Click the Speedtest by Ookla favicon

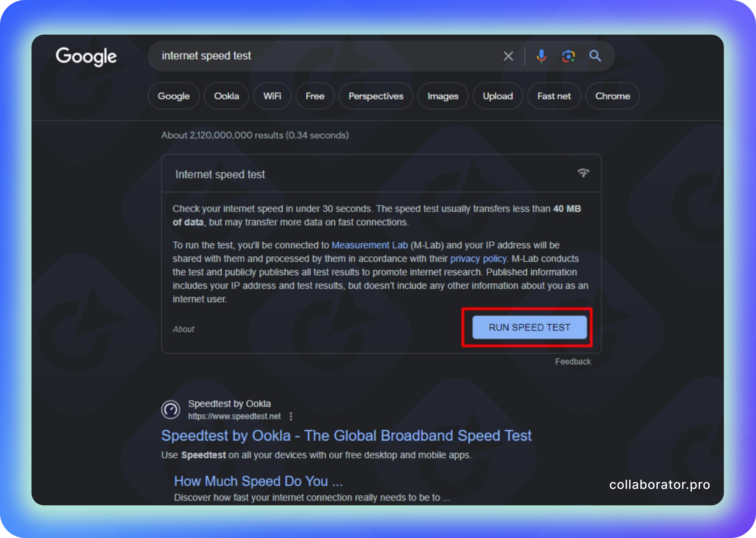coord(170,410)
